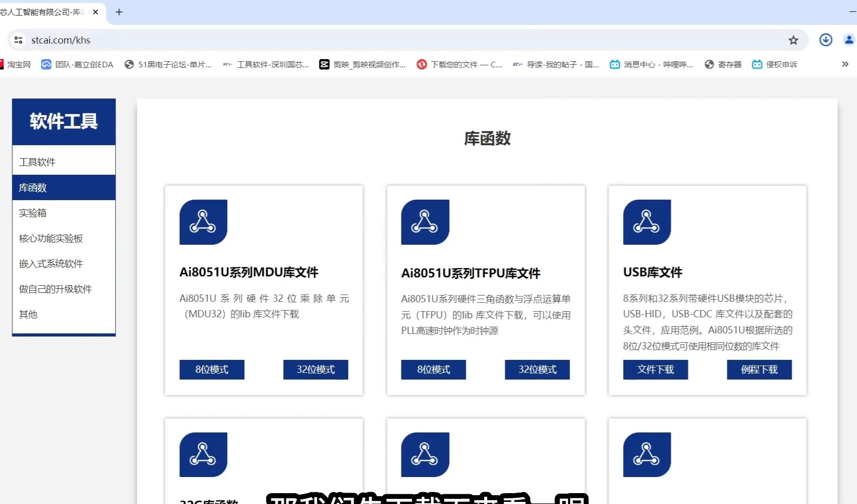Click the icon on second-row left card
This screenshot has width=857, height=504.
click(203, 455)
